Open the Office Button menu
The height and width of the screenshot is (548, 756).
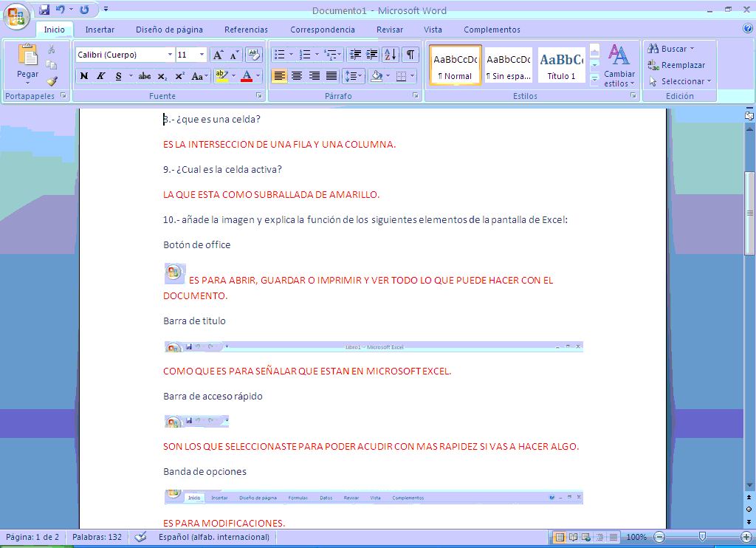16,16
